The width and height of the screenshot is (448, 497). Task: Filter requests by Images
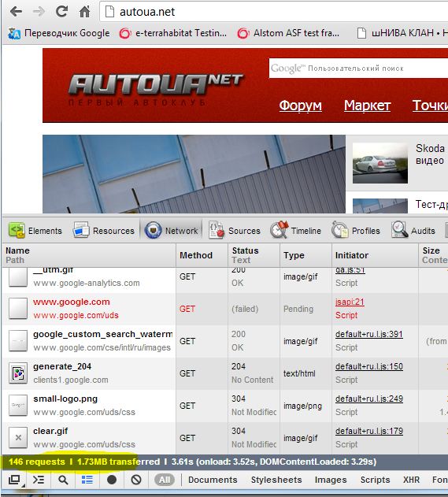[331, 480]
